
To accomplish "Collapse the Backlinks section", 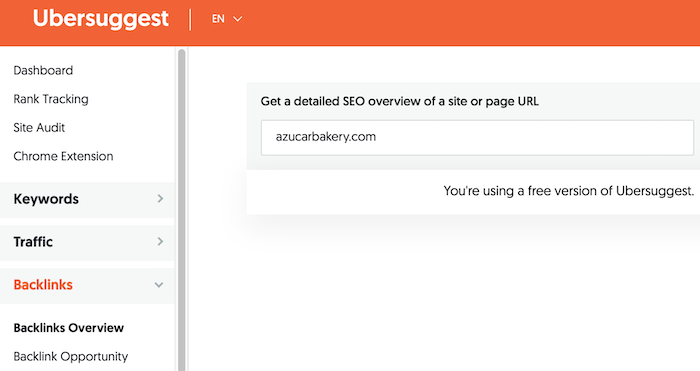I will pos(87,285).
